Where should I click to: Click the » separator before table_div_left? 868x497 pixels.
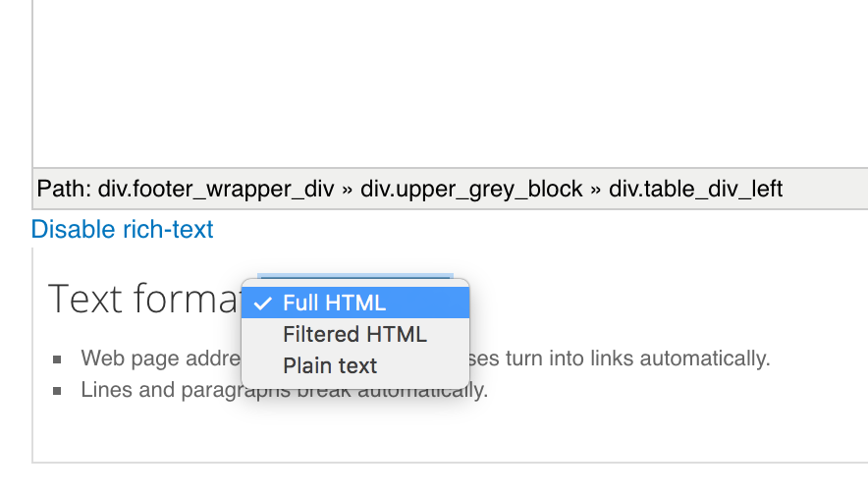coord(596,190)
